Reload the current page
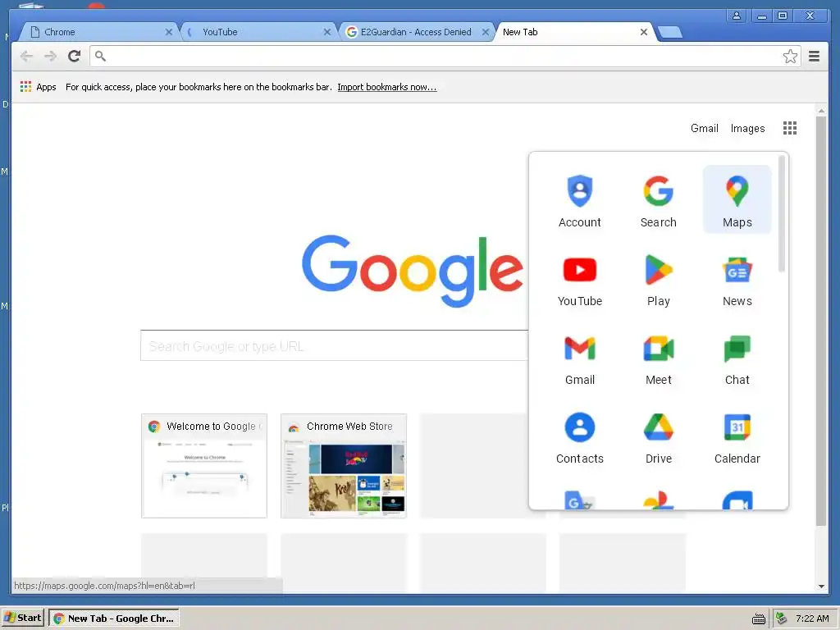This screenshot has height=630, width=840. coord(74,56)
